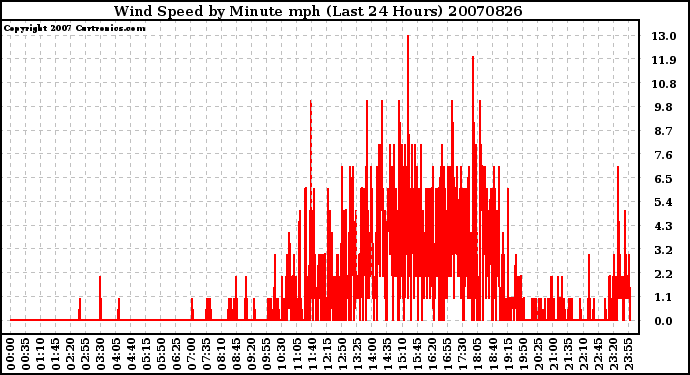The image size is (690, 375).
Task: Click the 10.8 y-axis label
Action: pyautogui.click(x=664, y=84)
